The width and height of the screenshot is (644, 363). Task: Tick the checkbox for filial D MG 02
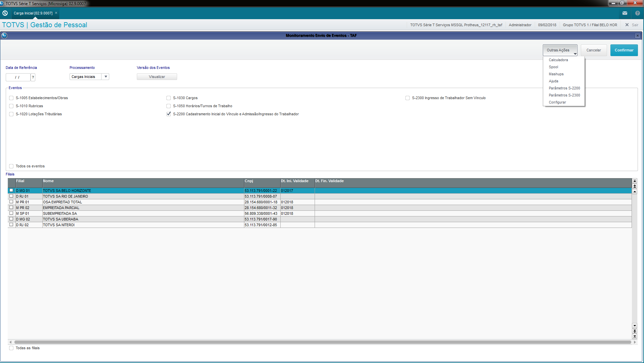11,219
